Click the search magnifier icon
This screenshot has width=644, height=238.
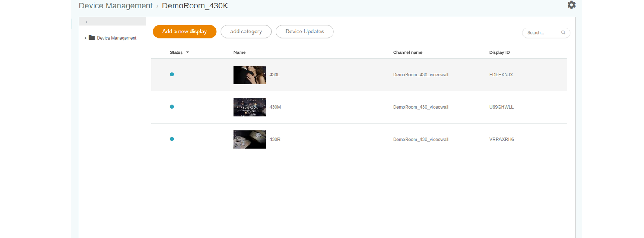tap(563, 33)
